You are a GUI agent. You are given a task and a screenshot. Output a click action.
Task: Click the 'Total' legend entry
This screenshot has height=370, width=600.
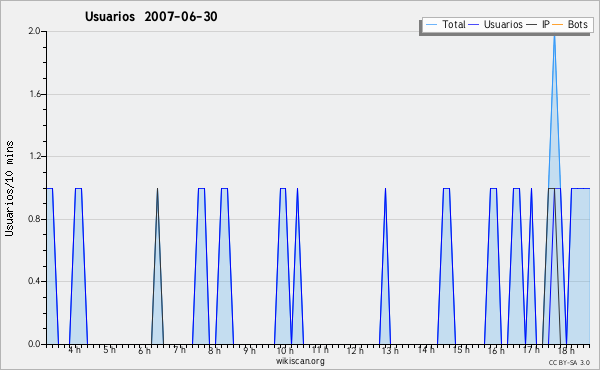[x=446, y=25]
